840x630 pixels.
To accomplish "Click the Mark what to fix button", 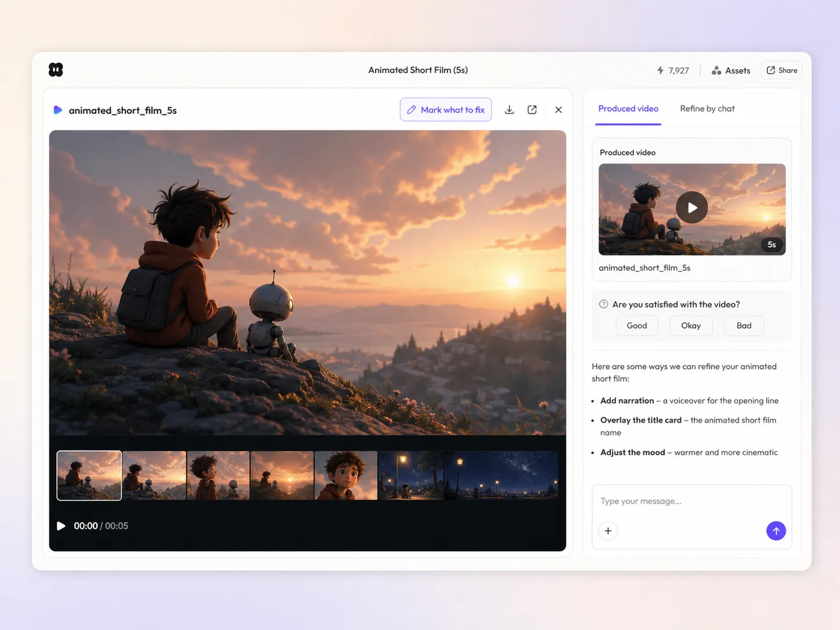I will click(x=446, y=110).
